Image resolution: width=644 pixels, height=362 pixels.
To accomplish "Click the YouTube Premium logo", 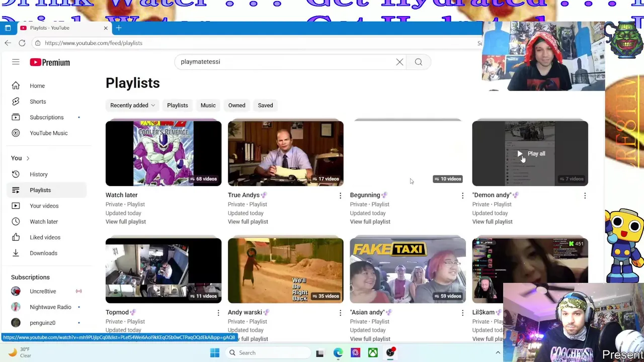I will 49,62.
